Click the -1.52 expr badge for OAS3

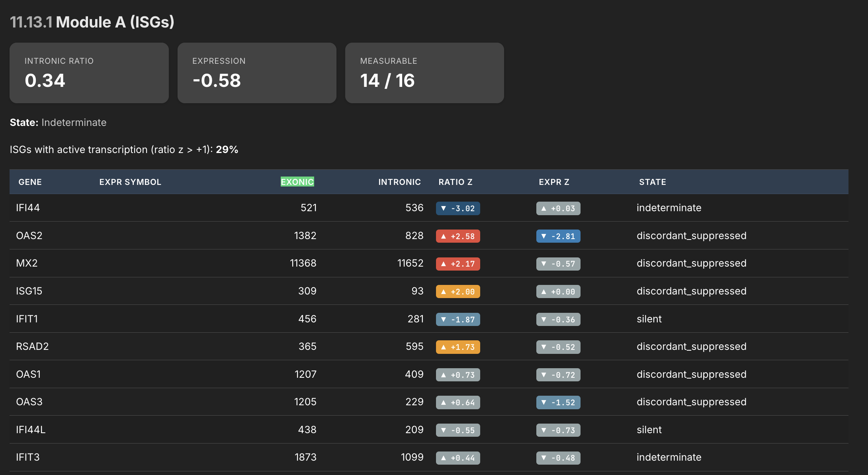pos(558,402)
